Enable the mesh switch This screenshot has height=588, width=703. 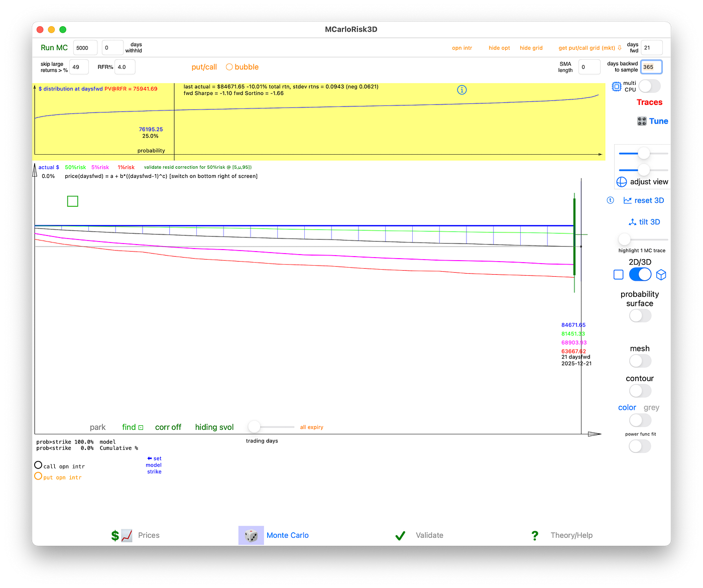640,361
